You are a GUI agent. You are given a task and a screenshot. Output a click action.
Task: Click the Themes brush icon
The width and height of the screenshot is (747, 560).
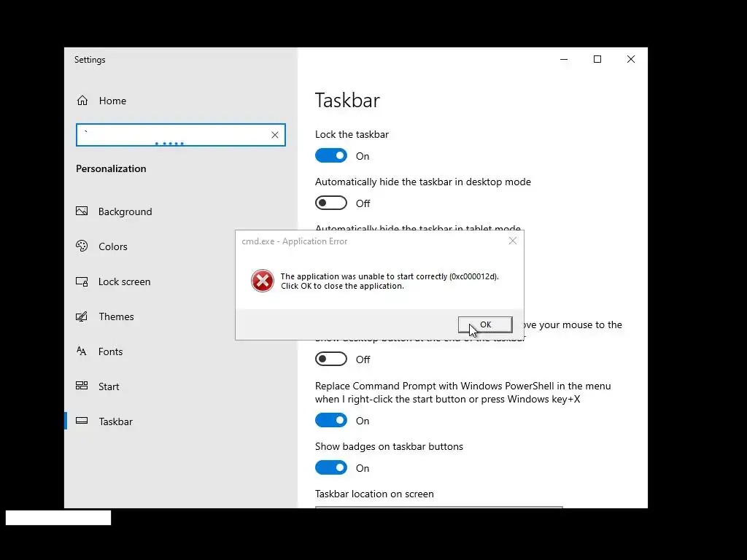[x=82, y=316]
